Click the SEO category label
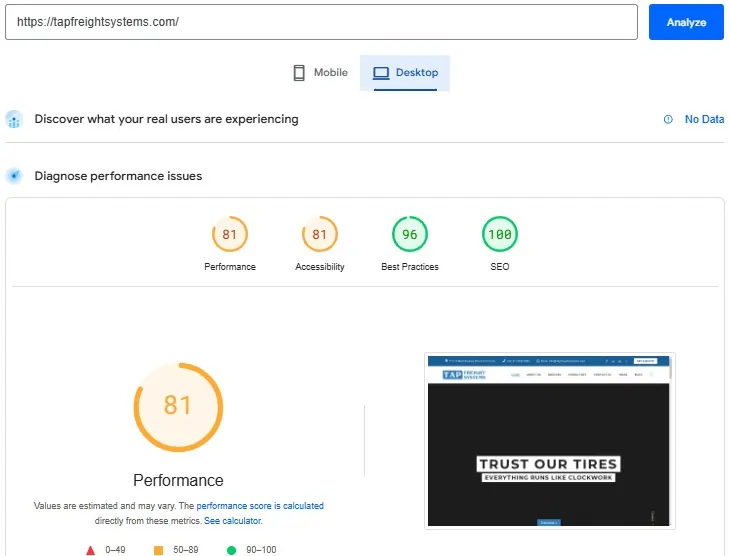This screenshot has width=730, height=556. click(500, 267)
